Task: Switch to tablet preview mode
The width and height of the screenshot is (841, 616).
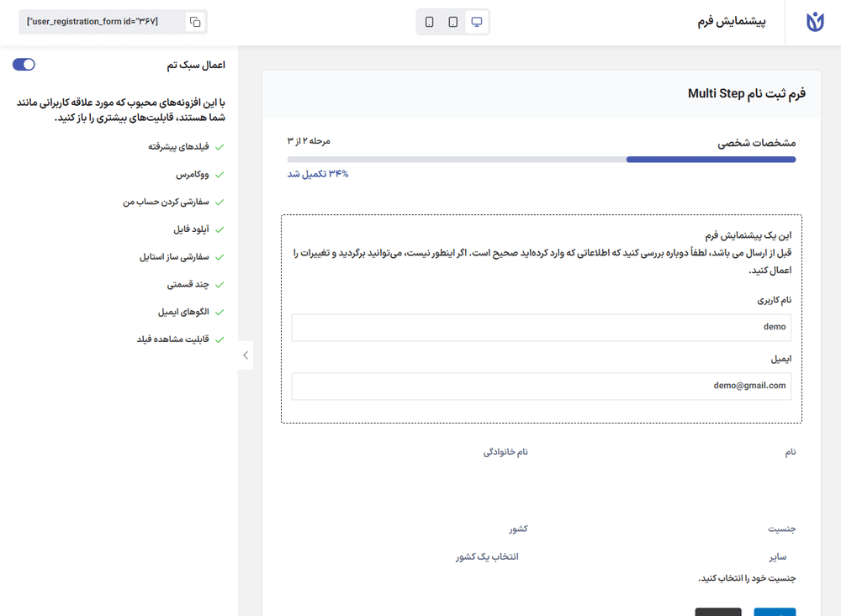Action: point(453,22)
